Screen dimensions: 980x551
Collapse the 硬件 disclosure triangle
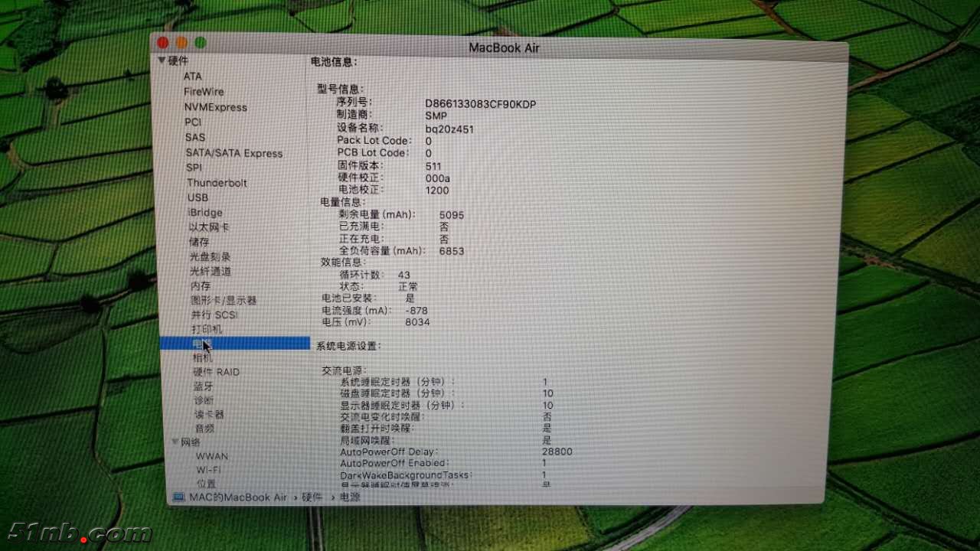point(162,60)
